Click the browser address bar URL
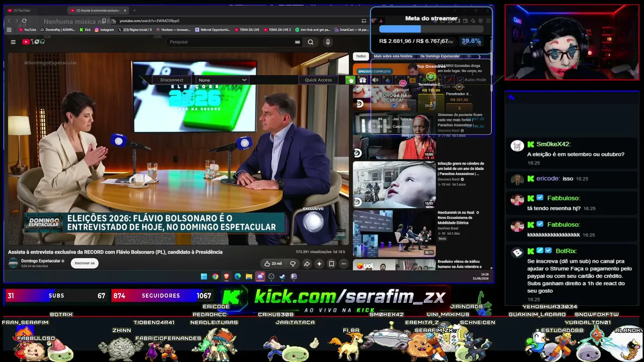The height and width of the screenshot is (362, 644). (149, 21)
